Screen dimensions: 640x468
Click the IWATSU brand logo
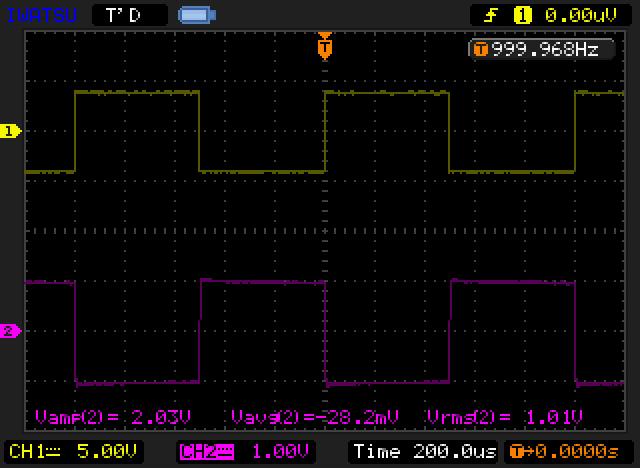[x=38, y=15]
